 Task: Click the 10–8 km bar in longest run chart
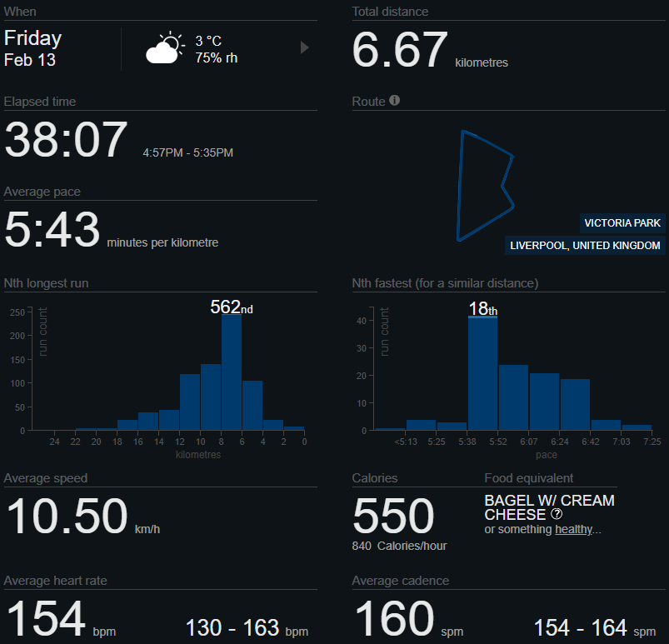tap(210, 397)
